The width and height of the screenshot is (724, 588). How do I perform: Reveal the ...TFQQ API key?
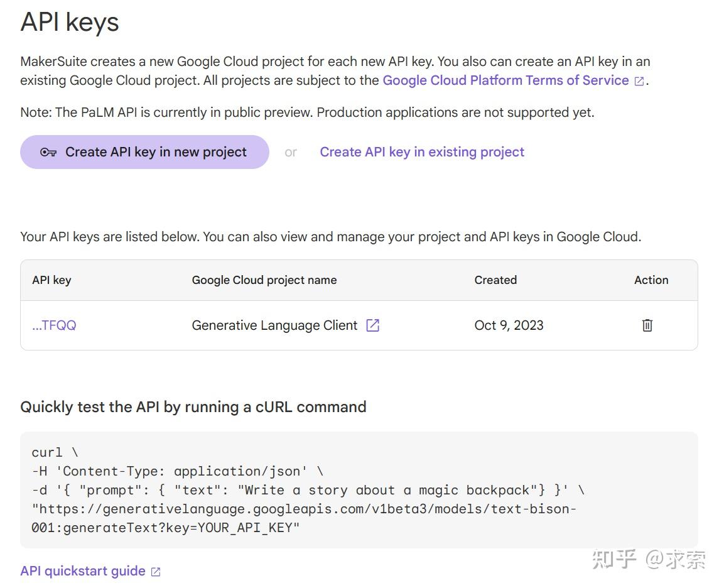tap(54, 325)
